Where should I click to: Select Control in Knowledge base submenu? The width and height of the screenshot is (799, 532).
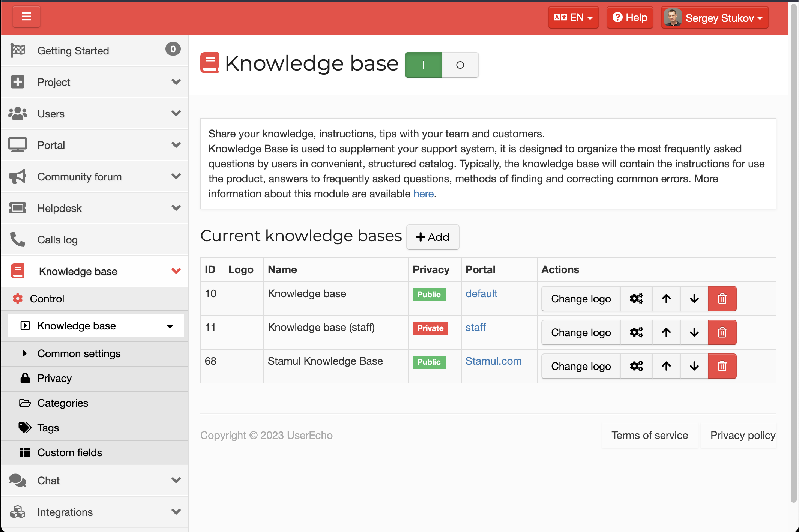(95, 299)
